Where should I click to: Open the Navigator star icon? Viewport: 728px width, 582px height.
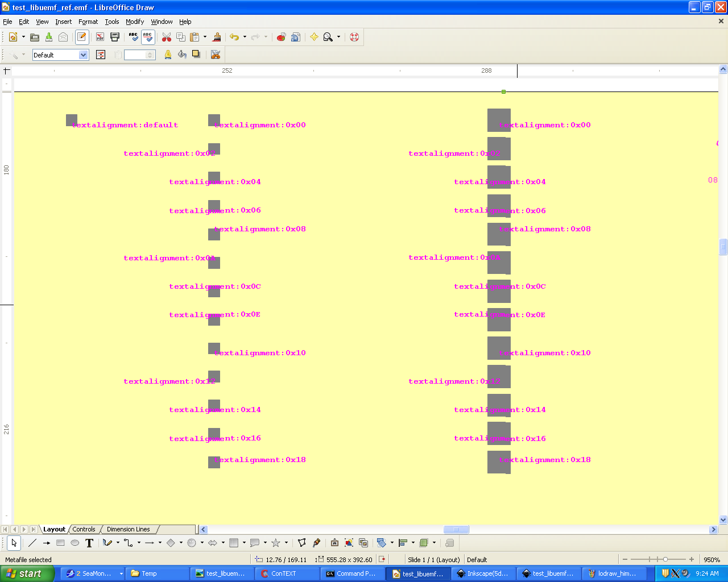(x=314, y=37)
